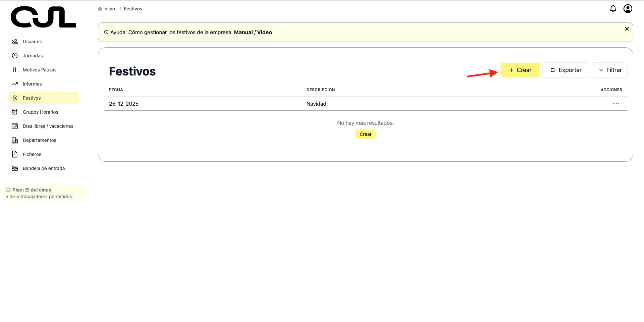This screenshot has height=322, width=644.
Task: Click the Grupos Horarios alarm icon
Action: [x=15, y=112]
